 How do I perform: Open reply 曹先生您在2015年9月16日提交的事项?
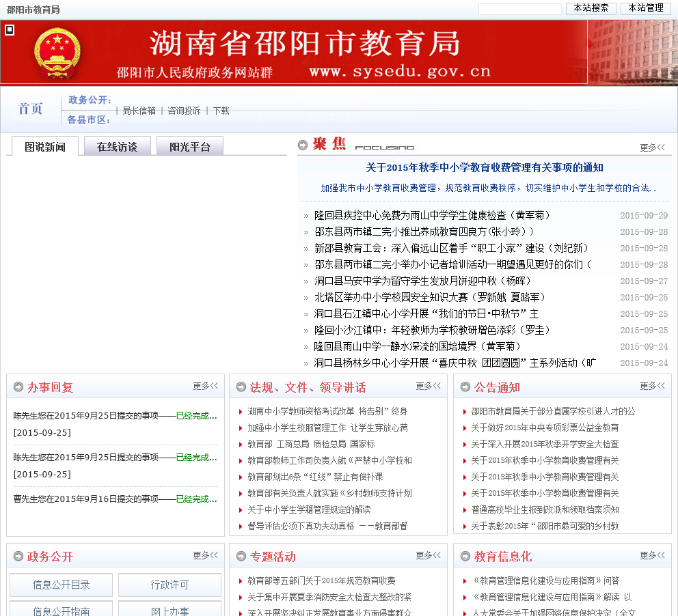pyautogui.click(x=115, y=499)
